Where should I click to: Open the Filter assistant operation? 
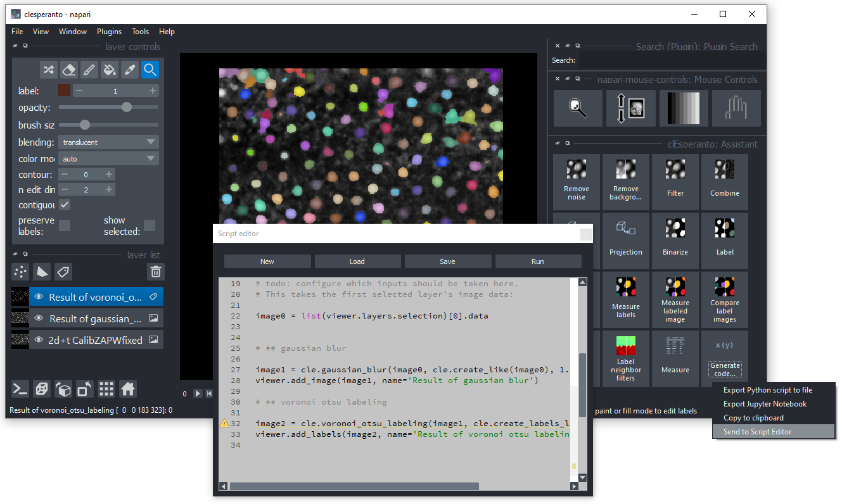tap(675, 182)
